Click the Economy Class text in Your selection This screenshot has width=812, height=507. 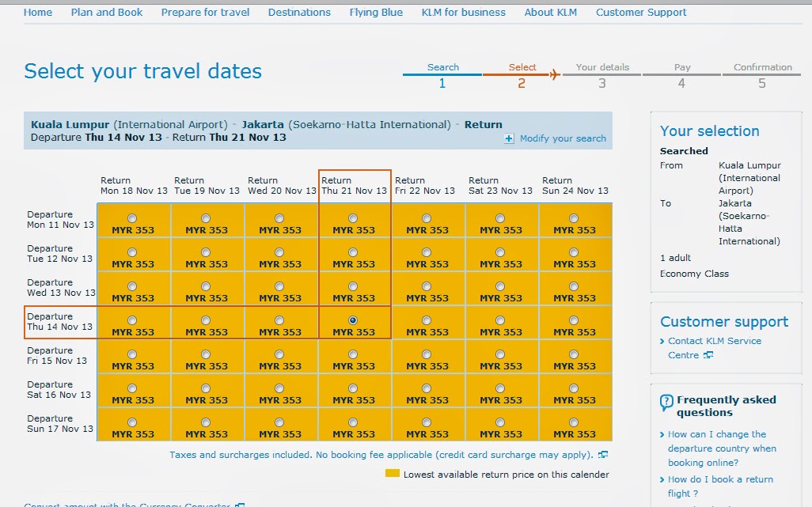(694, 274)
